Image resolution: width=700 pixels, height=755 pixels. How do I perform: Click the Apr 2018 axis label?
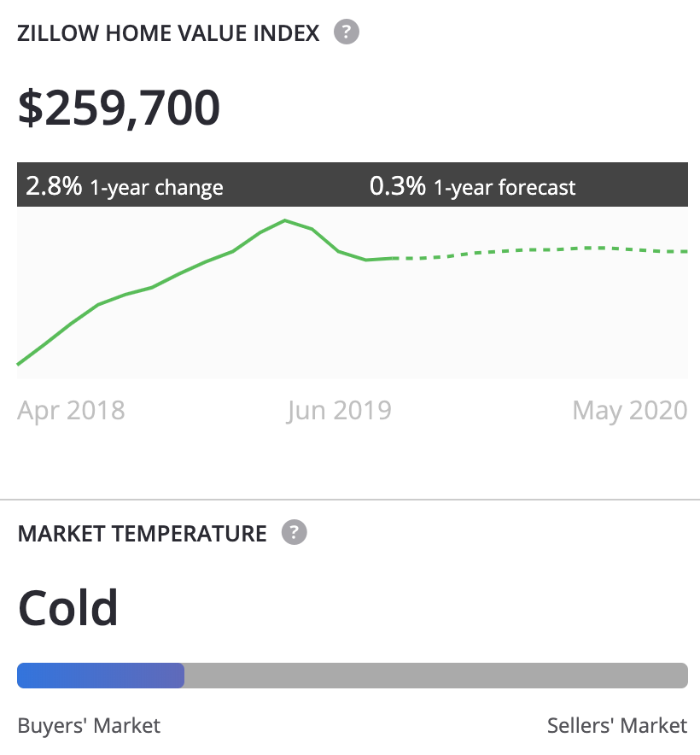71,411
